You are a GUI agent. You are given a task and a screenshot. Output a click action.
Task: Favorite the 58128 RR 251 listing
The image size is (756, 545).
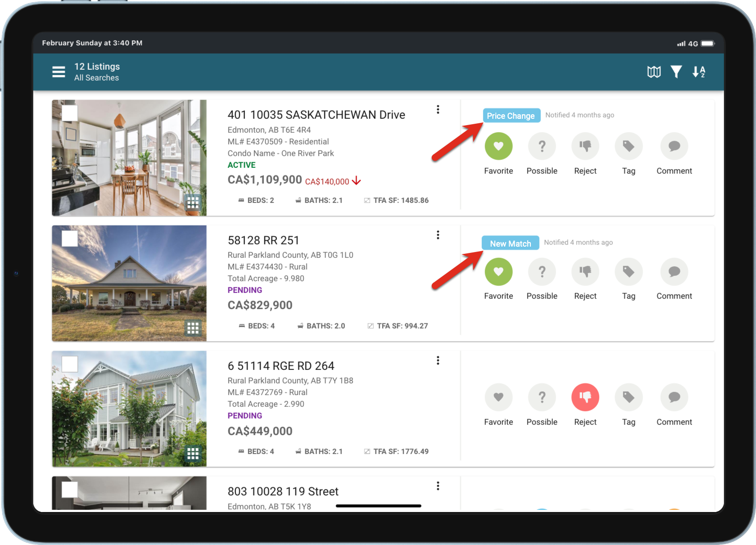click(x=498, y=272)
